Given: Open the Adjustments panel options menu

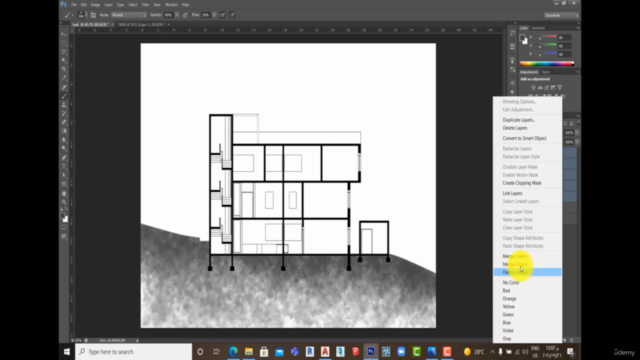Looking at the screenshot, I should [x=577, y=72].
